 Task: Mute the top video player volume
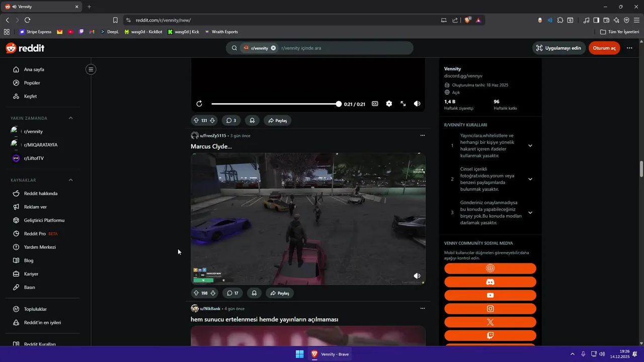click(x=417, y=104)
